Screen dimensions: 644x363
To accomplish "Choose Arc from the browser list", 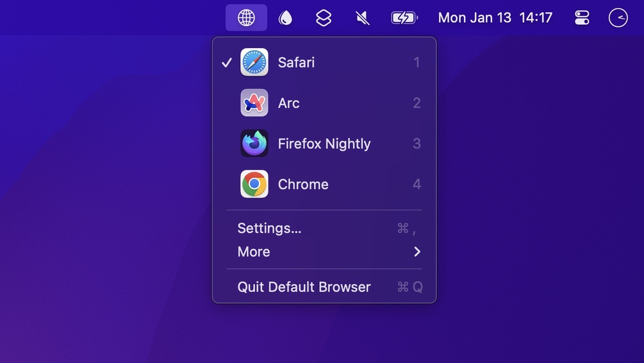I will click(324, 103).
